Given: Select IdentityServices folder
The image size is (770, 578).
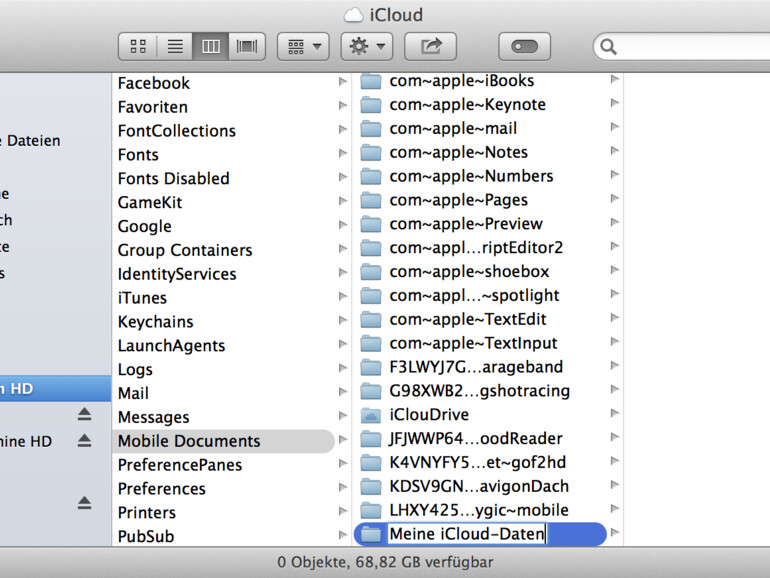Looking at the screenshot, I should 177,274.
